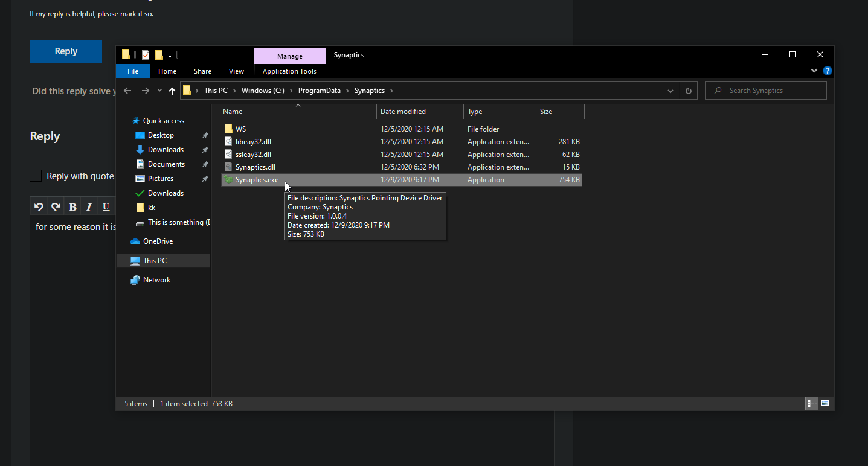The height and width of the screenshot is (466, 868).
Task: Switch to Details view icon
Action: click(x=812, y=403)
